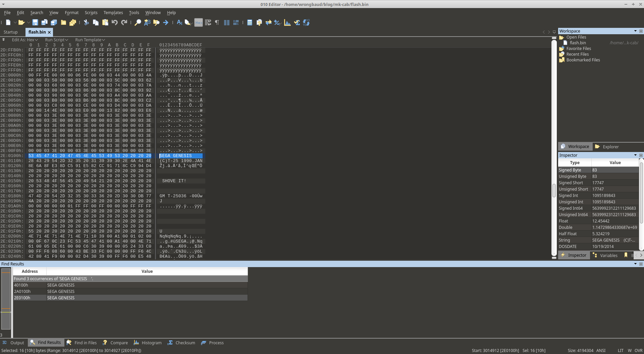Open flash.bin in Workspace Open Files
This screenshot has width=644, height=354.
pyautogui.click(x=578, y=43)
